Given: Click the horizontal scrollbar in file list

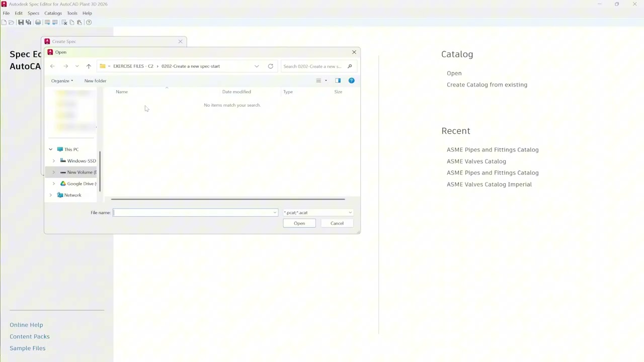Looking at the screenshot, I should (228, 199).
